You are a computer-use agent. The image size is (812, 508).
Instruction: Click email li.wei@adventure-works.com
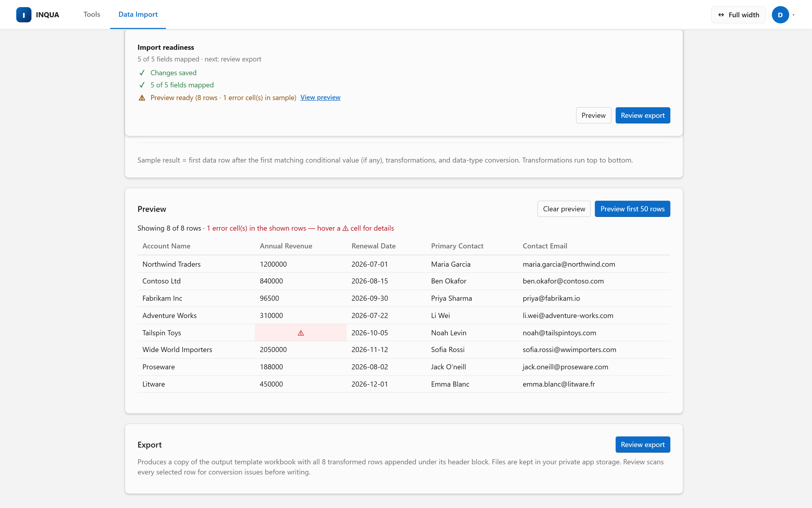pyautogui.click(x=568, y=315)
